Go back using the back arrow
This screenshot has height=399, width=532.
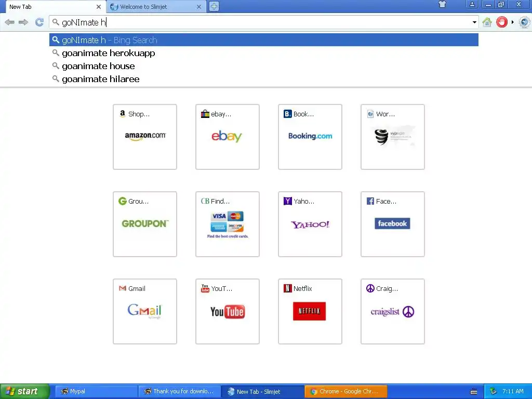[x=9, y=22]
